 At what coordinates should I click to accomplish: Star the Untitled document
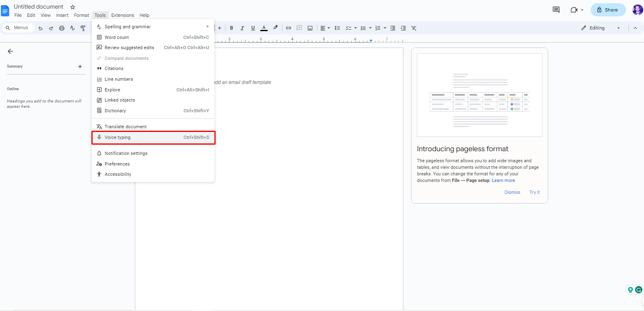pyautogui.click(x=73, y=7)
